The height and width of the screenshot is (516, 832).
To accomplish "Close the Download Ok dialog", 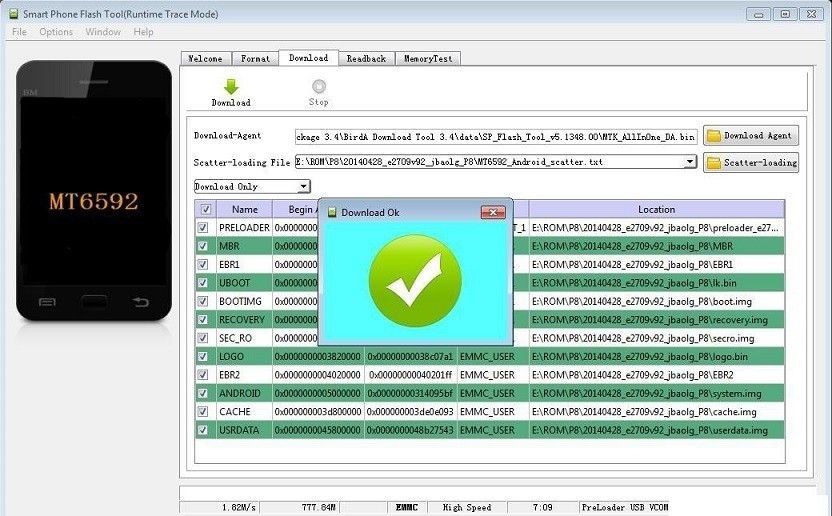I will [x=492, y=212].
